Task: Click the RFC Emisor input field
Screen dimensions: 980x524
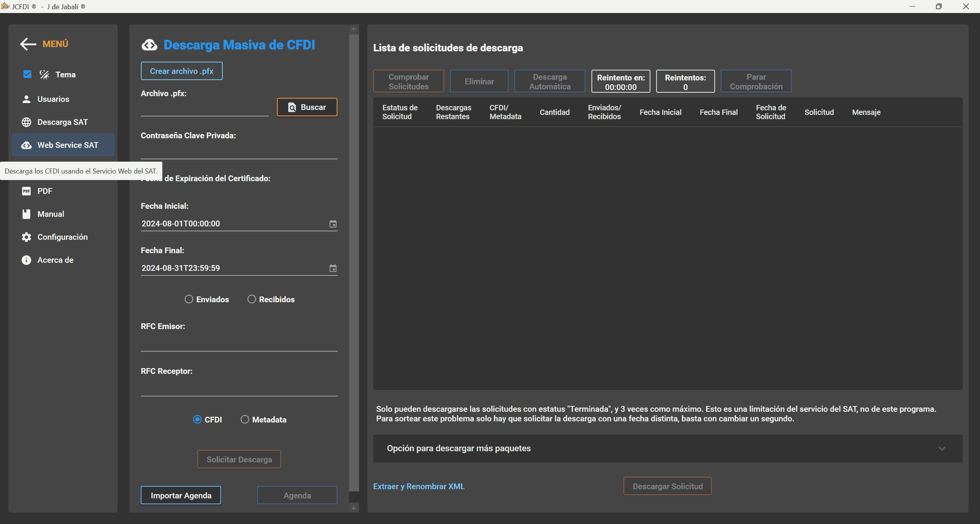Action: [239, 344]
